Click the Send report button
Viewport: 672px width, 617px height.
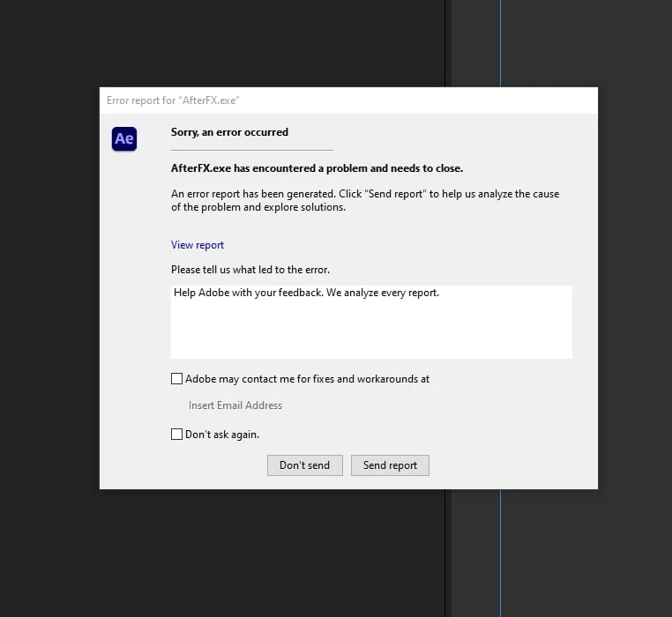(390, 465)
